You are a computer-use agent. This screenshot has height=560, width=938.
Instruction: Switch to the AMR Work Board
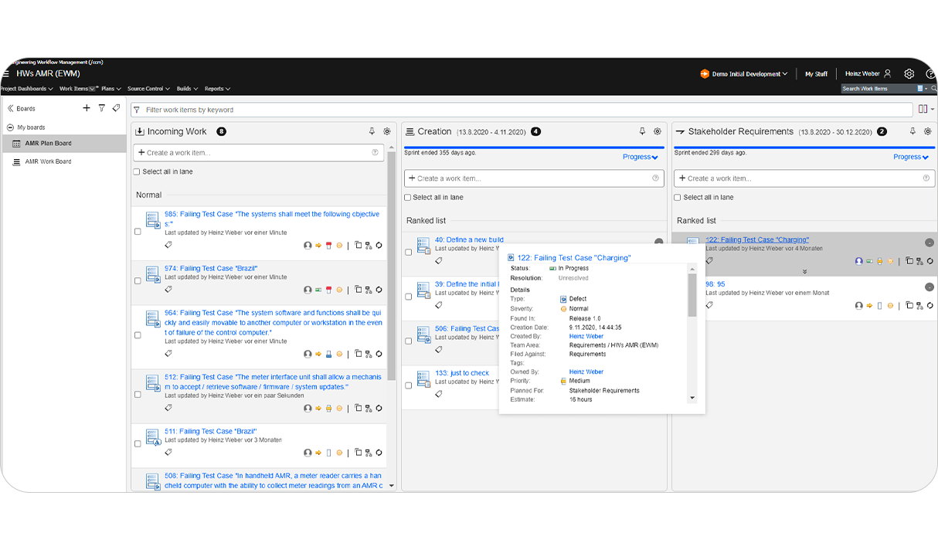tap(46, 161)
